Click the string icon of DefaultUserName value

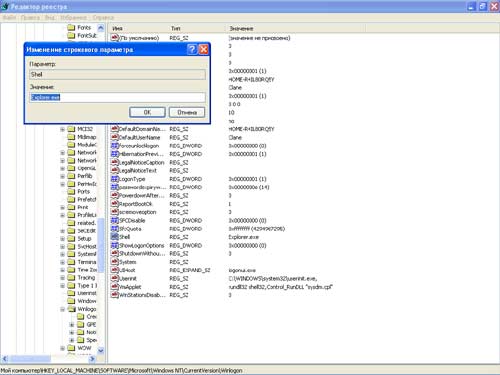pyautogui.click(x=115, y=137)
